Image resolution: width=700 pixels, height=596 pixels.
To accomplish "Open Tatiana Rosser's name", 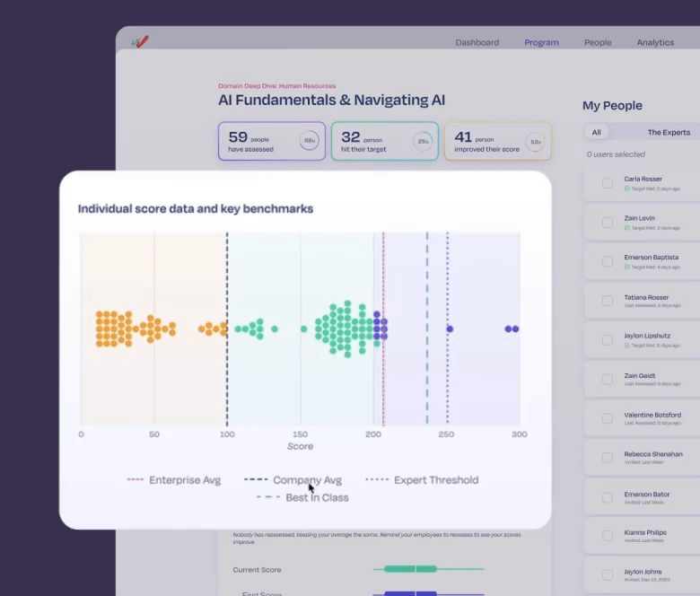I will tap(646, 297).
